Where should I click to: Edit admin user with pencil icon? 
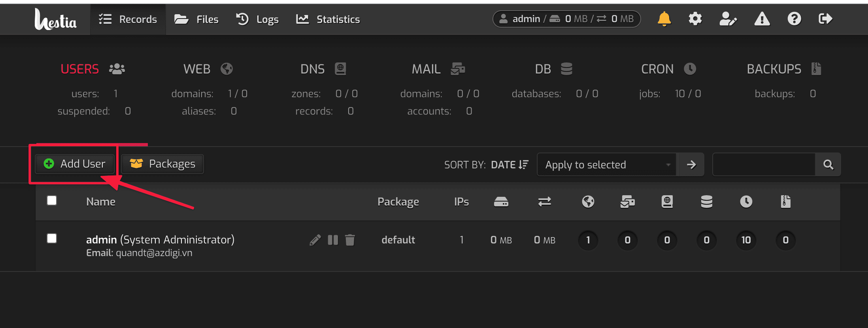click(315, 240)
